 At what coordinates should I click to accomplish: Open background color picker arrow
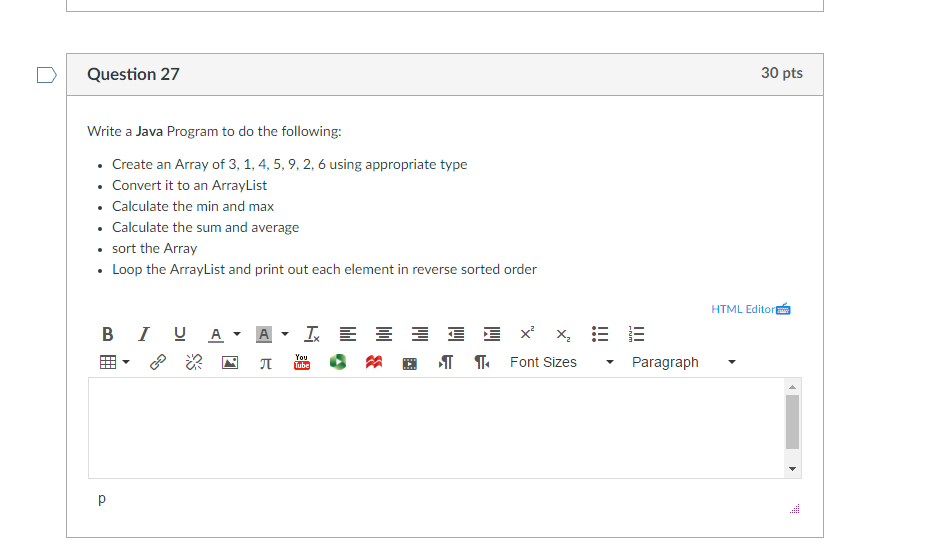(284, 334)
